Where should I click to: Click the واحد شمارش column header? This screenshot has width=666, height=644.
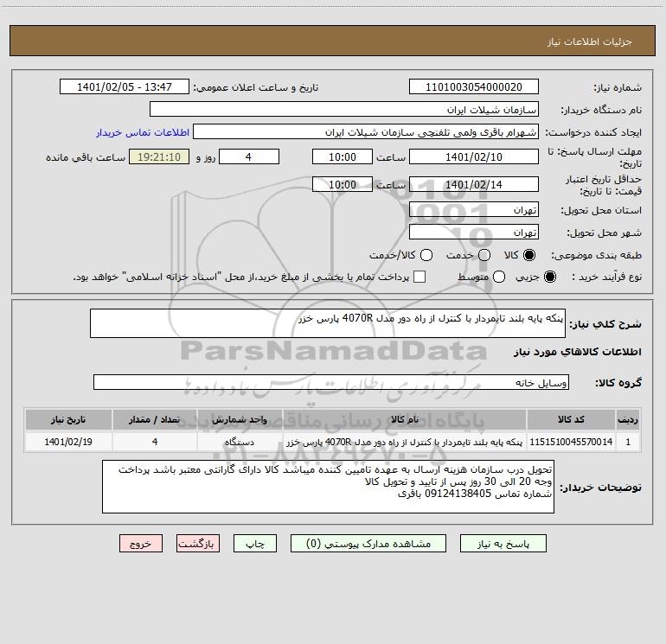click(x=240, y=419)
